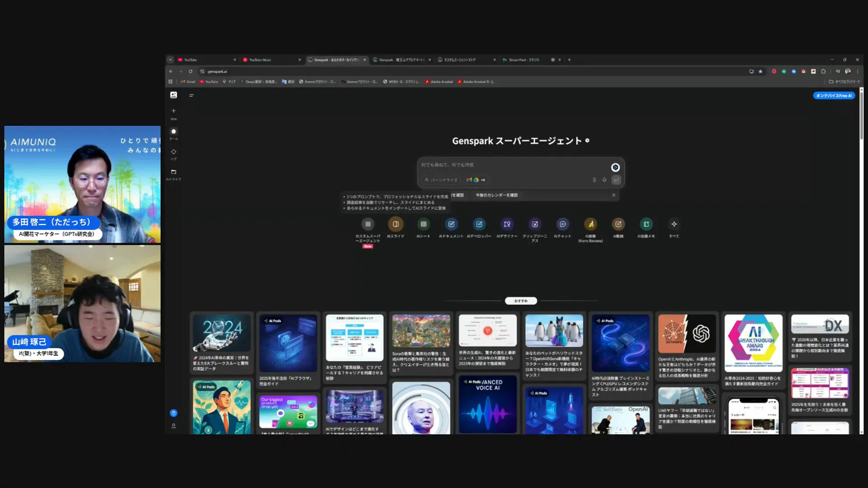Click すべて to view all agents
The height and width of the screenshot is (488, 868).
pos(674,224)
